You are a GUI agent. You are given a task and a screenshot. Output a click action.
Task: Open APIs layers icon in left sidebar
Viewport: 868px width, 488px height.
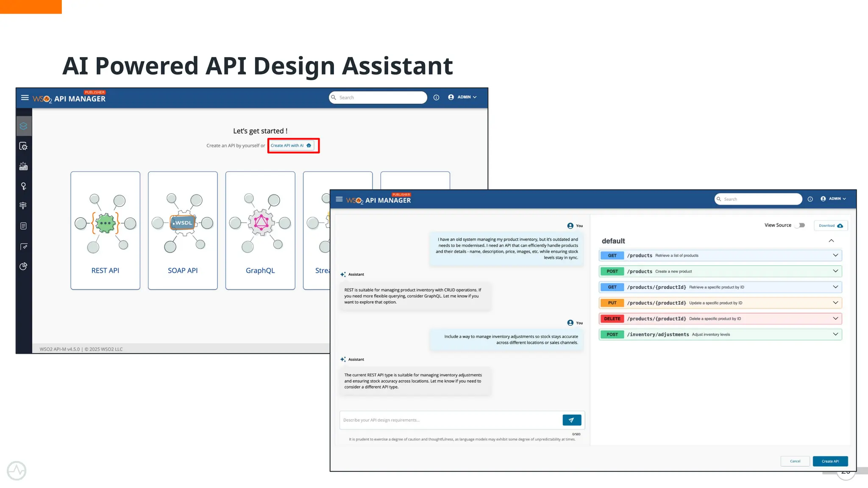coord(24,126)
